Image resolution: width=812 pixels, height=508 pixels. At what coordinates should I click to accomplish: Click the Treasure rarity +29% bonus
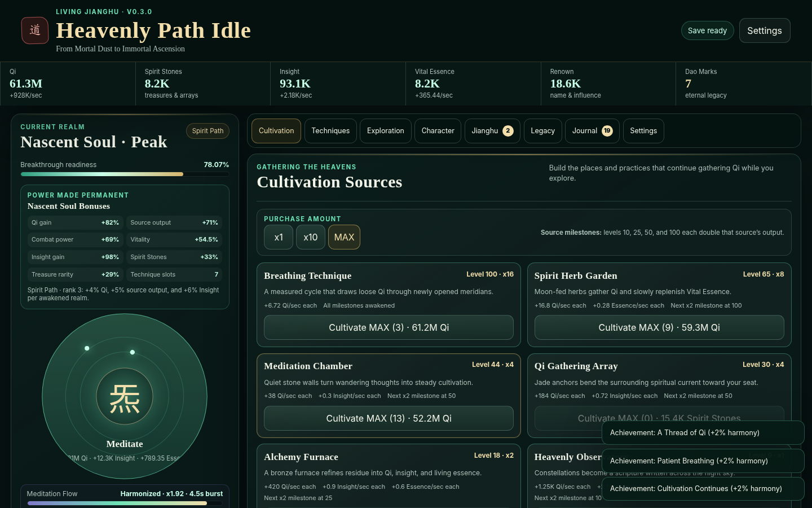pos(75,274)
